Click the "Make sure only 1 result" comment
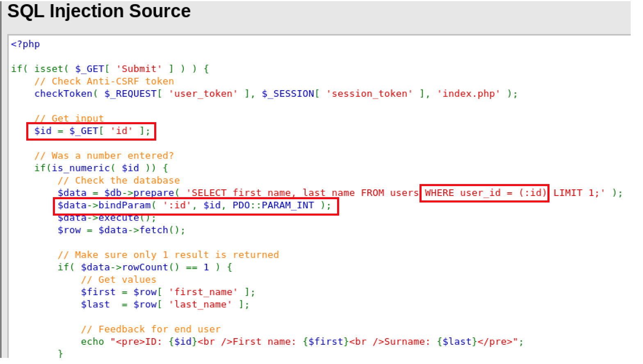Viewport: 643px width, 364px height. point(168,255)
